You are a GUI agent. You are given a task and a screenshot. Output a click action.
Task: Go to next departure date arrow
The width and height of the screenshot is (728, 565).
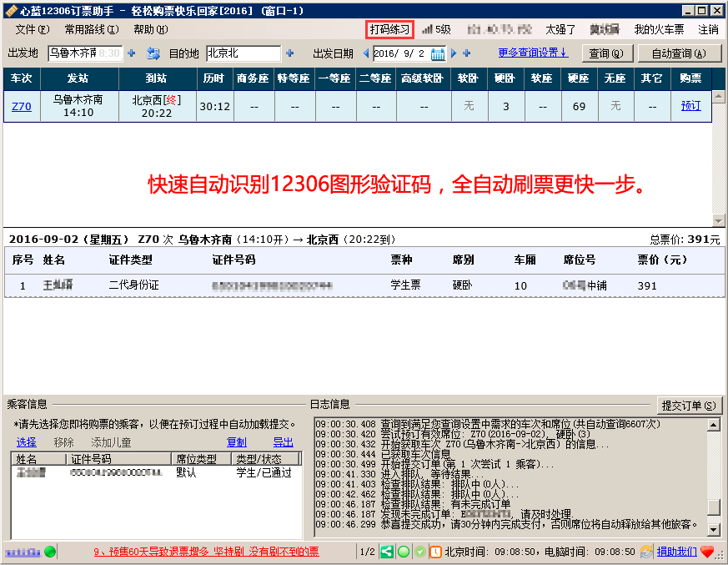point(454,53)
